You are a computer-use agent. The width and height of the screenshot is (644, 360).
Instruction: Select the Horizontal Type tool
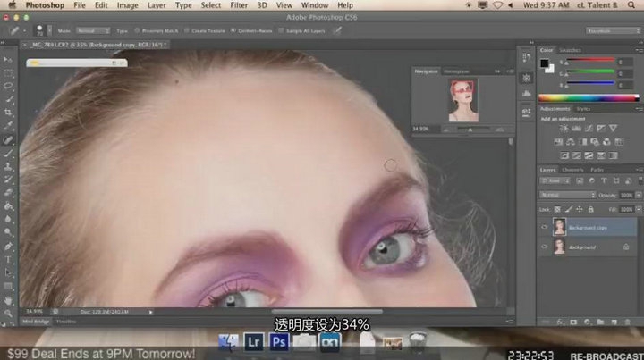tap(8, 259)
